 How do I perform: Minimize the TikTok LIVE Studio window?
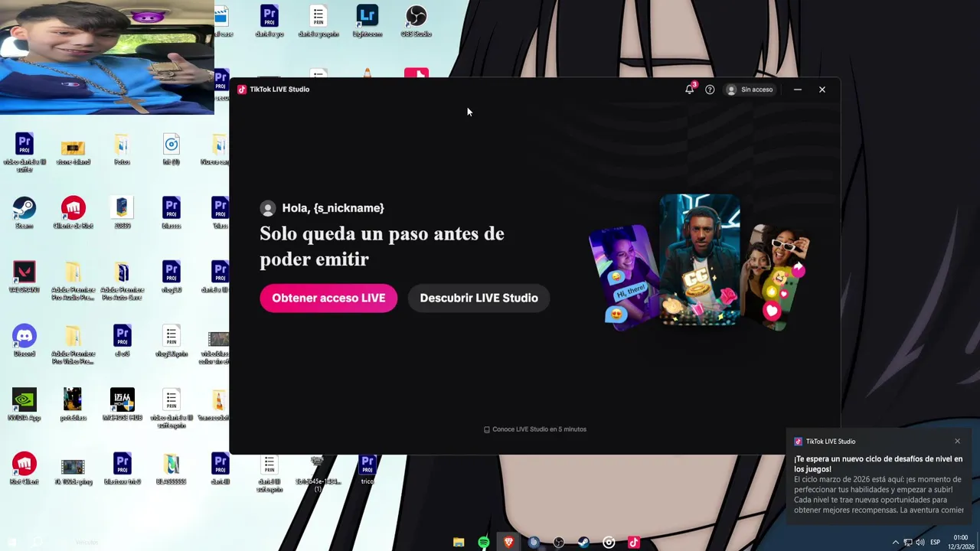point(798,90)
